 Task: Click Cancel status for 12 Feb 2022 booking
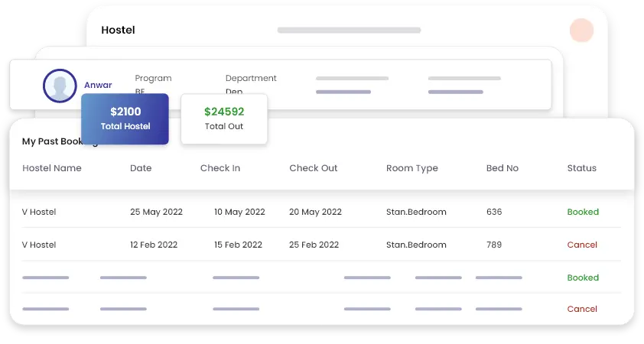[582, 245]
